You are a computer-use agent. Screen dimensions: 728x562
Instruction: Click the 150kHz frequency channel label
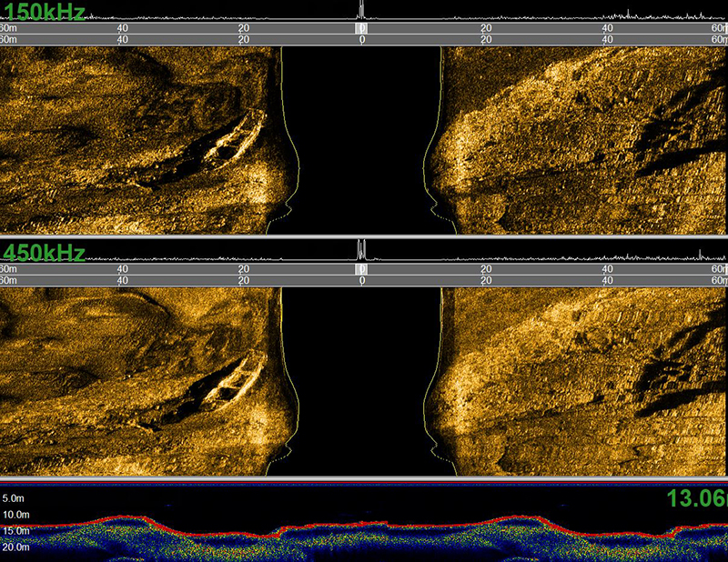[44, 12]
